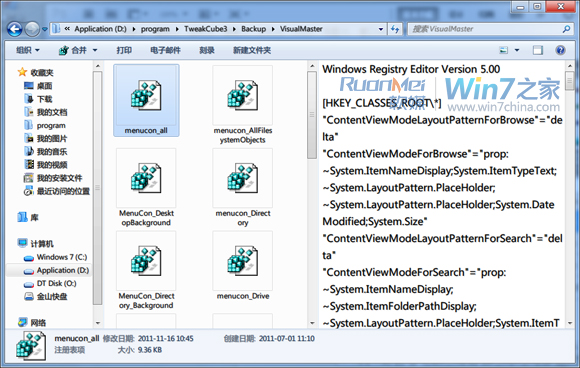
Task: Expand the chevron after Application (D:) breadcrumb
Action: click(133, 29)
